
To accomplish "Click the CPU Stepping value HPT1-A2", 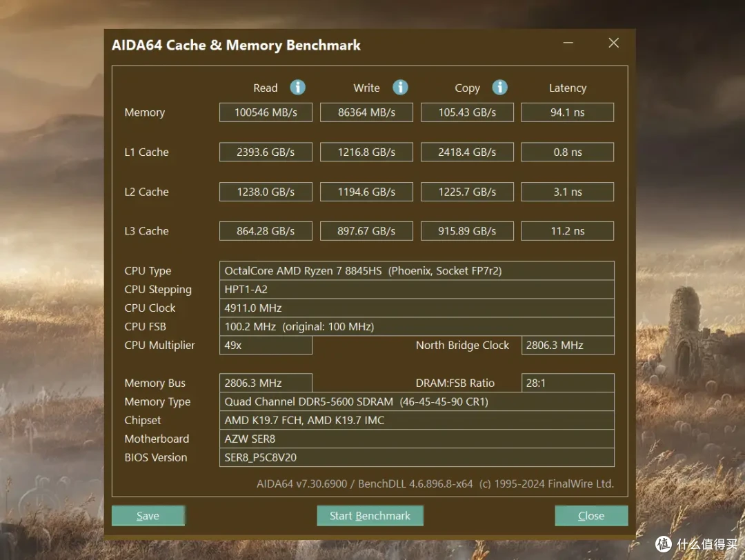I will (x=417, y=289).
